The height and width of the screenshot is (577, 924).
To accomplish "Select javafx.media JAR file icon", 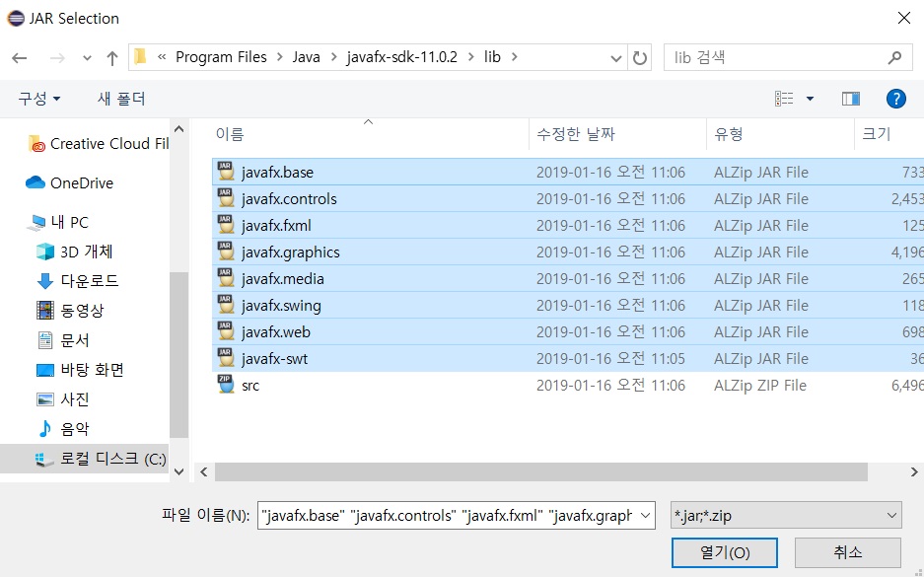I will pos(226,278).
